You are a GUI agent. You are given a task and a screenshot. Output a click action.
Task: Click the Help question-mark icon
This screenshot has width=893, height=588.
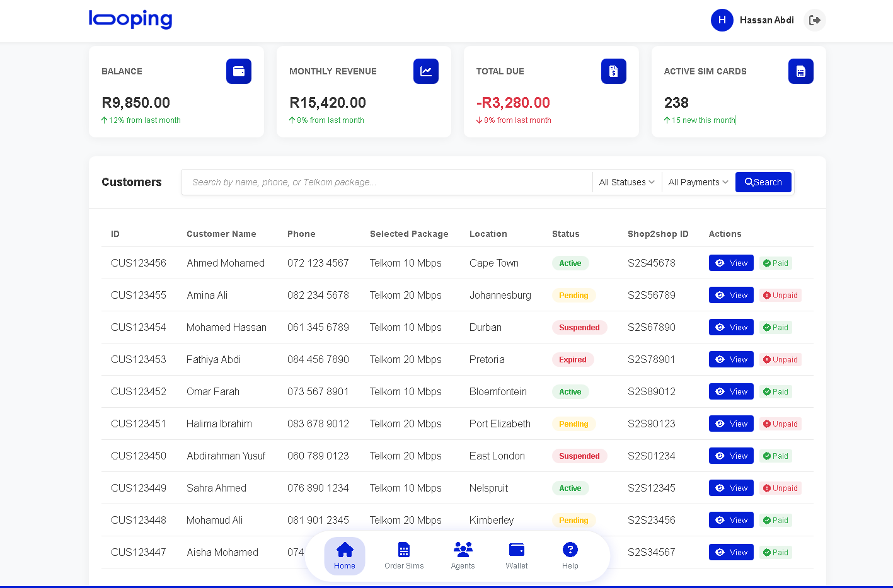[570, 550]
